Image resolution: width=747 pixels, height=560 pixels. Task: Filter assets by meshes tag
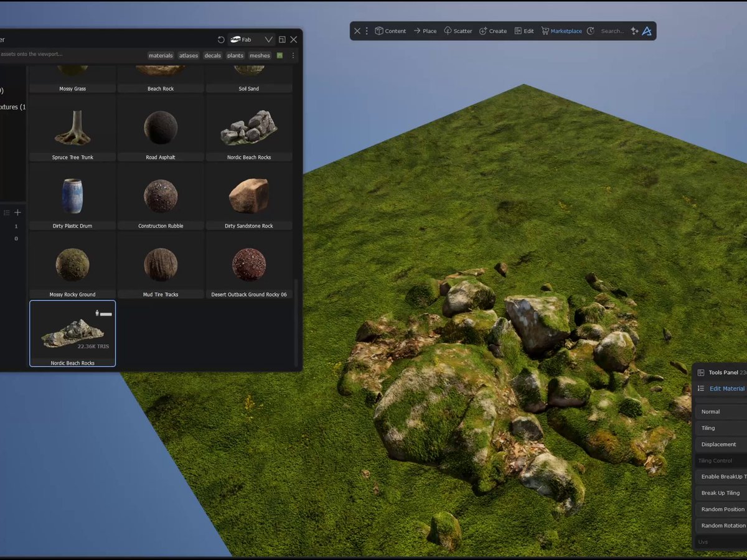click(260, 55)
